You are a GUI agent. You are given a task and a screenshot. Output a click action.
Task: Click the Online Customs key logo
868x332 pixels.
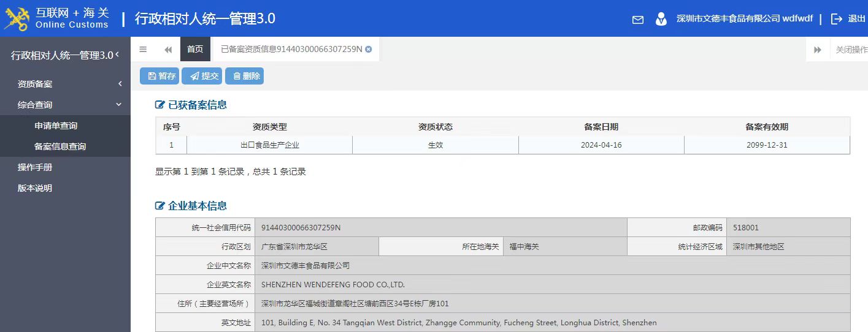pyautogui.click(x=17, y=18)
